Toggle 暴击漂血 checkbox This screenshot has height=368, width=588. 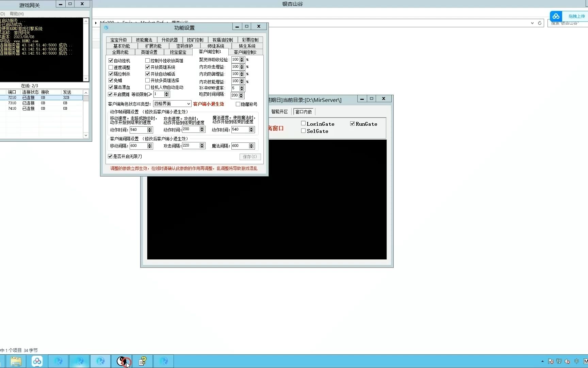(x=111, y=87)
